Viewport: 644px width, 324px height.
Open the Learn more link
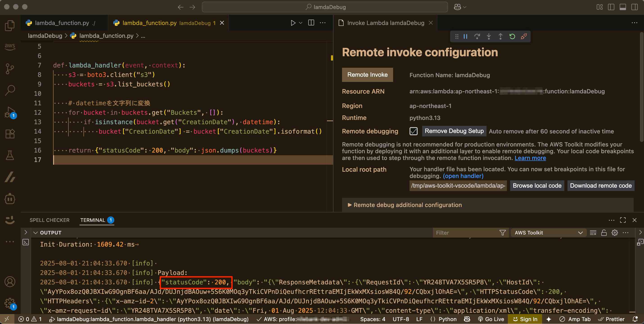(x=530, y=158)
